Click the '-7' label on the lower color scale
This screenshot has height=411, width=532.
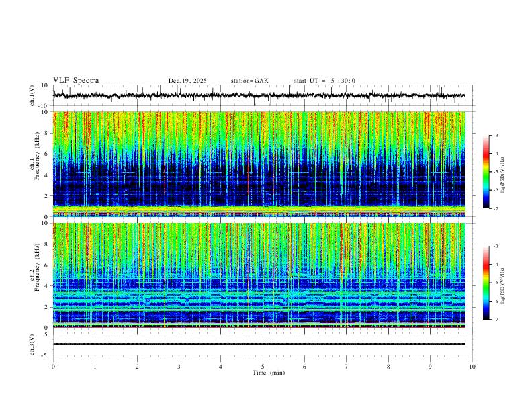tap(495, 320)
